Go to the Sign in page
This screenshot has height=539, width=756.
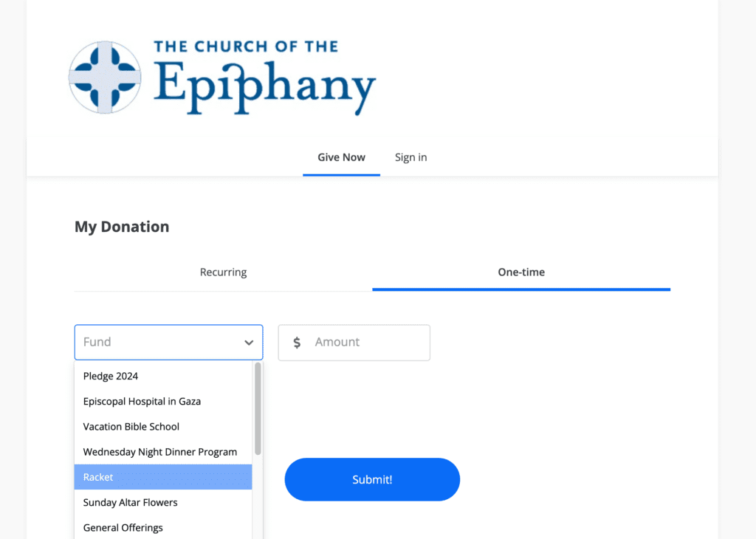click(410, 157)
